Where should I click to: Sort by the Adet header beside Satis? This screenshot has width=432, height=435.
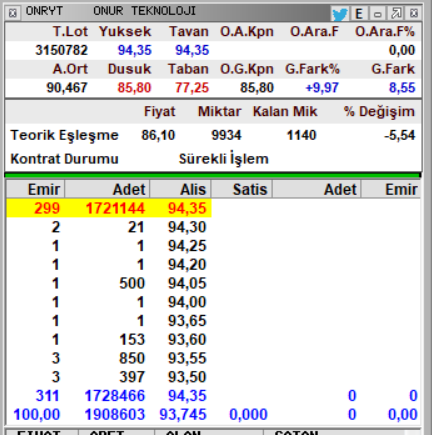click(317, 189)
